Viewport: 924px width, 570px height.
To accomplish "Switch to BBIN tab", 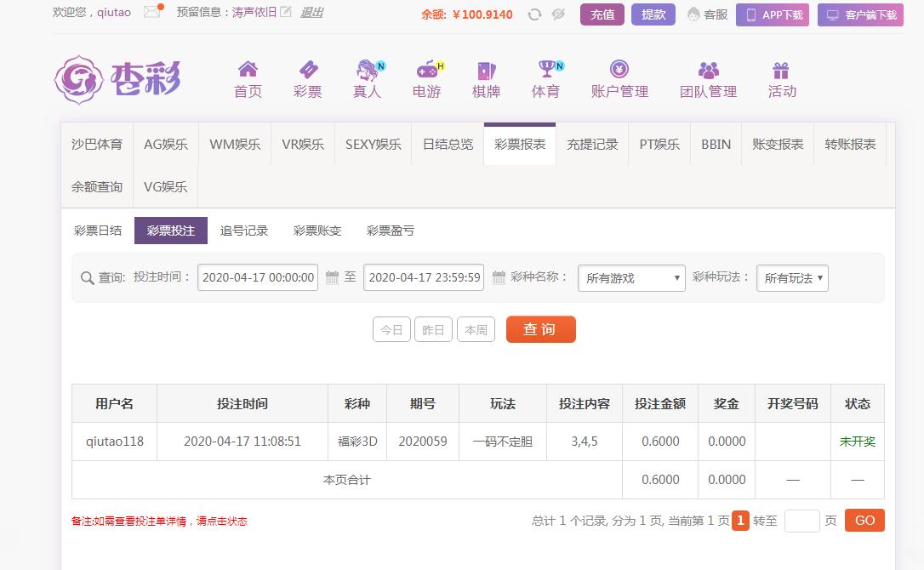I will click(716, 145).
